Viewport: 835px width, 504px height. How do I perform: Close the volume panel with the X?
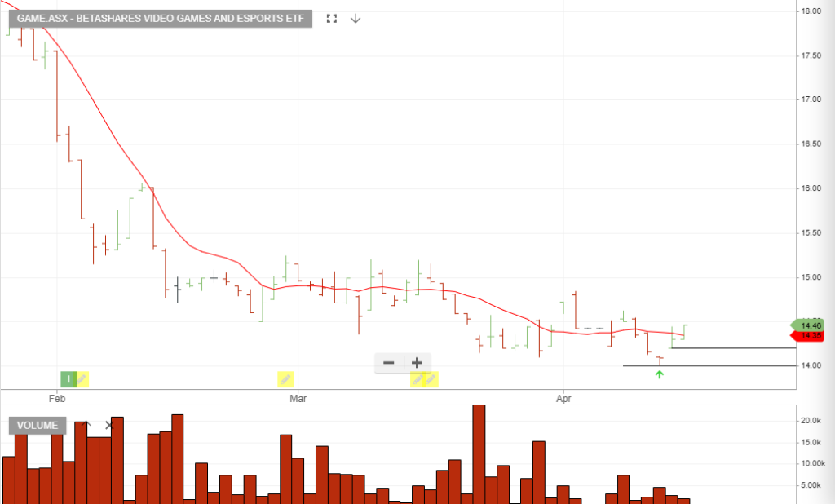click(108, 425)
